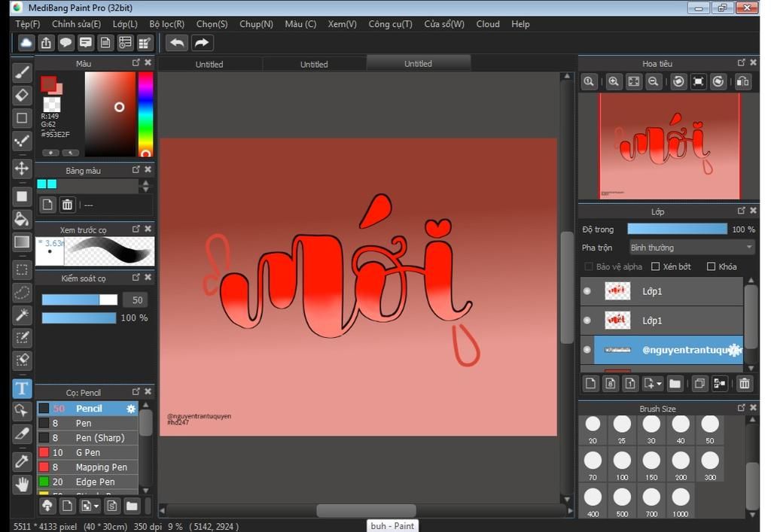Image resolution: width=771 pixels, height=532 pixels.
Task: Open add-layer dropdown arrow
Action: click(x=659, y=384)
